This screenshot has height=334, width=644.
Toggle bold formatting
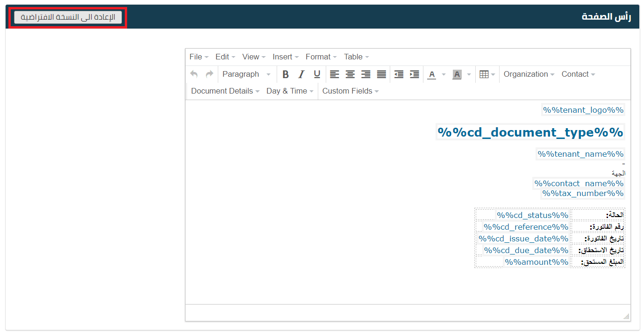click(x=286, y=74)
